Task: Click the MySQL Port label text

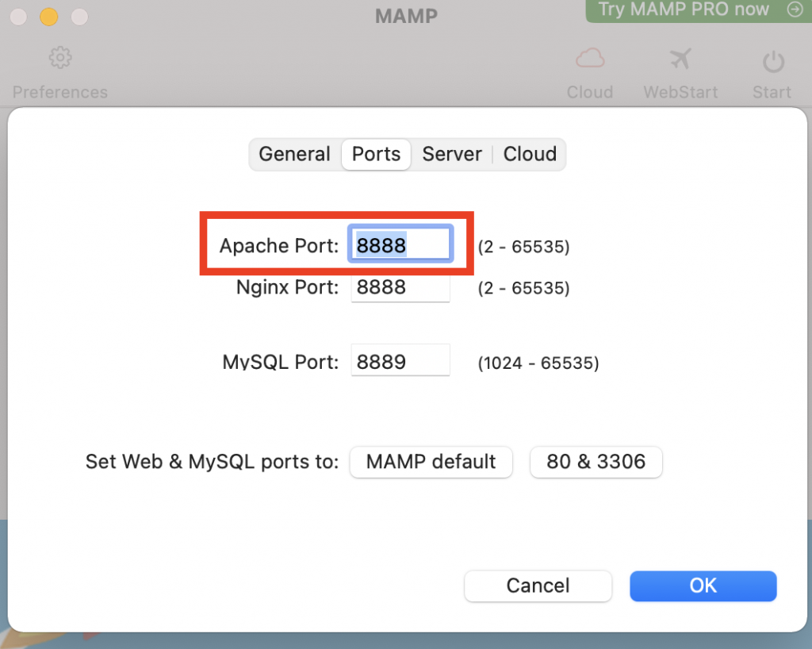Action: click(x=280, y=362)
